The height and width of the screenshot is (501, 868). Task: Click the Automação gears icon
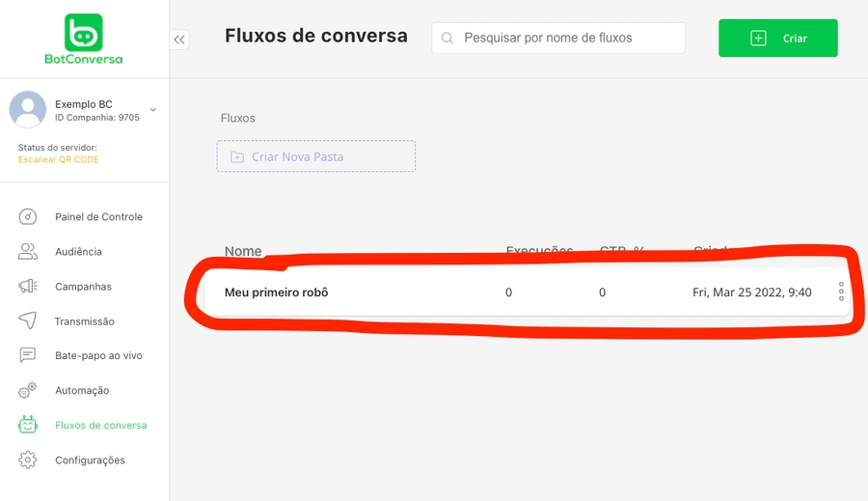pyautogui.click(x=28, y=390)
